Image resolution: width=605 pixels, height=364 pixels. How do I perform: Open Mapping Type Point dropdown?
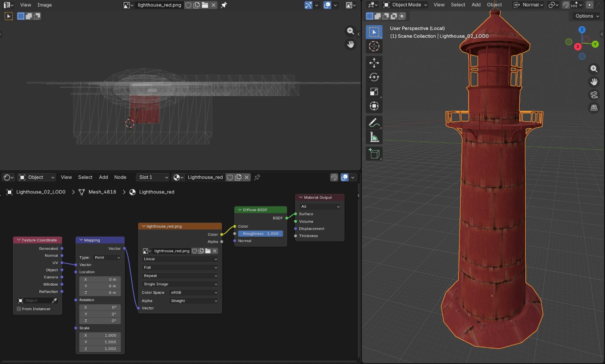[107, 258]
